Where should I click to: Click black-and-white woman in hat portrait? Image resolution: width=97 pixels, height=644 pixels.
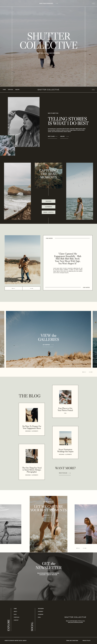click(x=24, y=122)
